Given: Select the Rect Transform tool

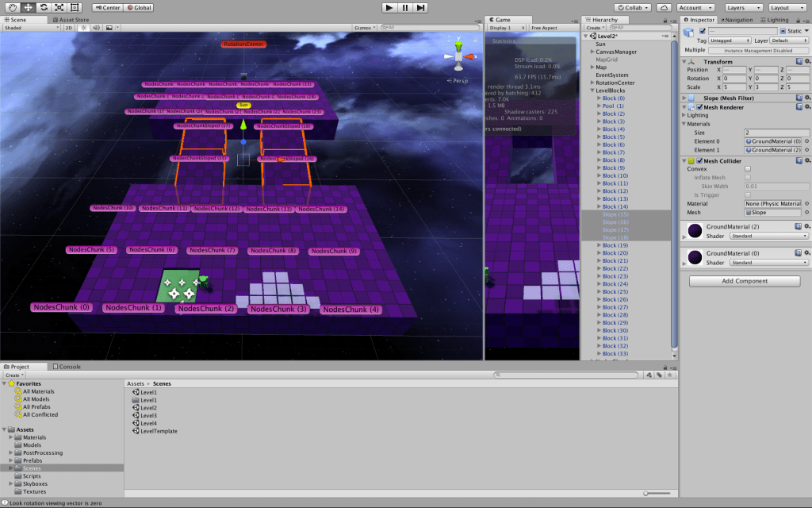Looking at the screenshot, I should click(x=74, y=7).
